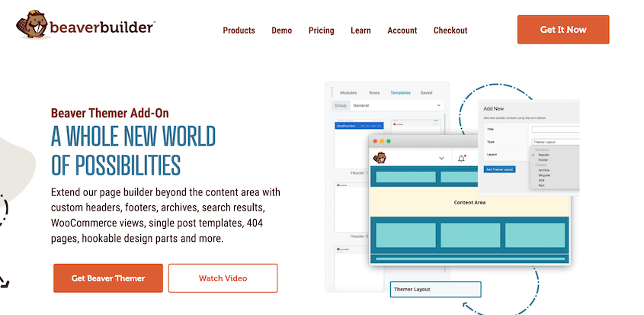Choose 404 in the Layout list
Screen dimensions: 644x315
tap(541, 181)
